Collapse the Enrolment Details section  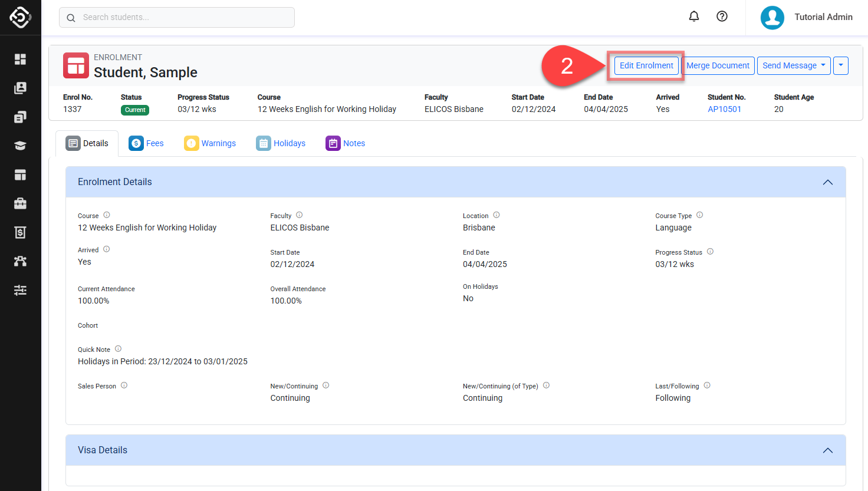pyautogui.click(x=827, y=182)
